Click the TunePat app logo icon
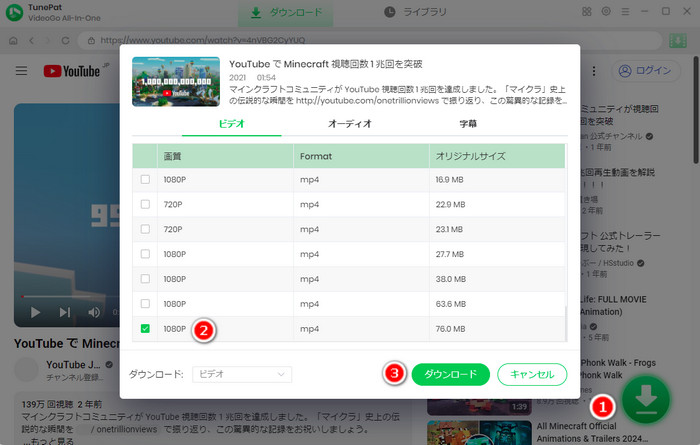The image size is (700, 445). pyautogui.click(x=14, y=12)
